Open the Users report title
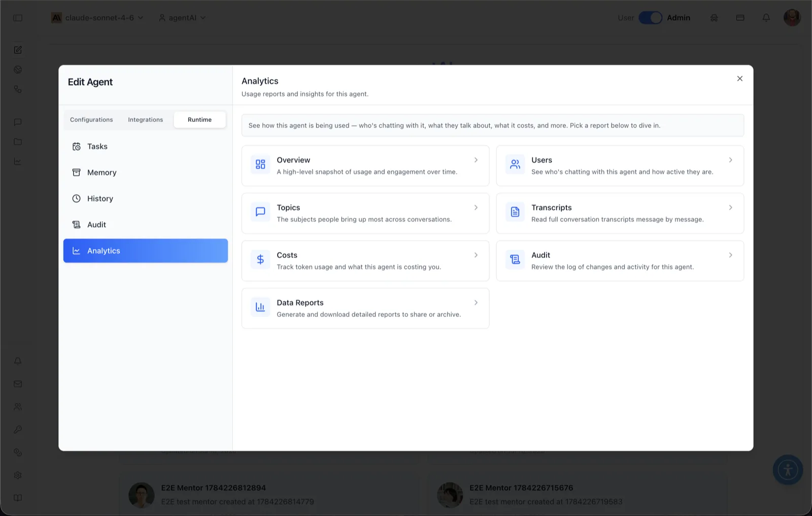812x516 pixels. pos(542,160)
